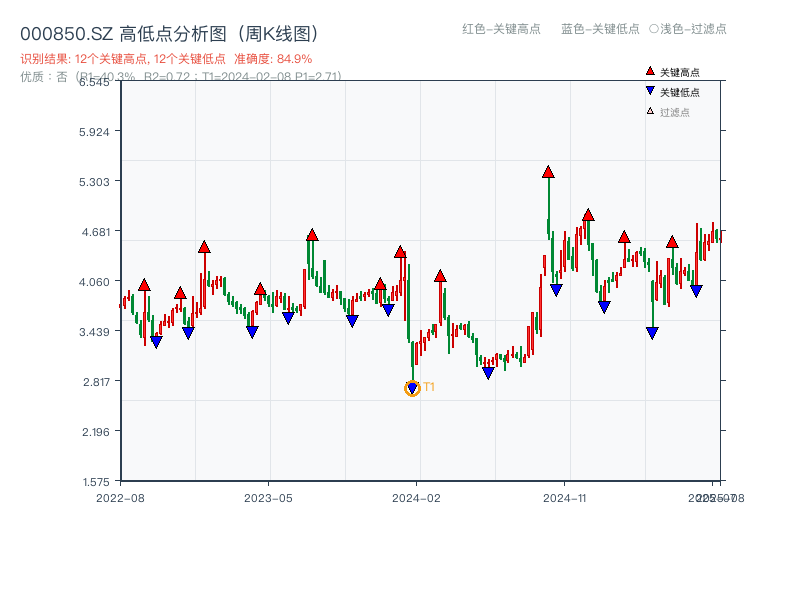The width and height of the screenshot is (800, 600).
Task: Click the pale triangle icon beside 过滤点 legend
Action: (650, 111)
